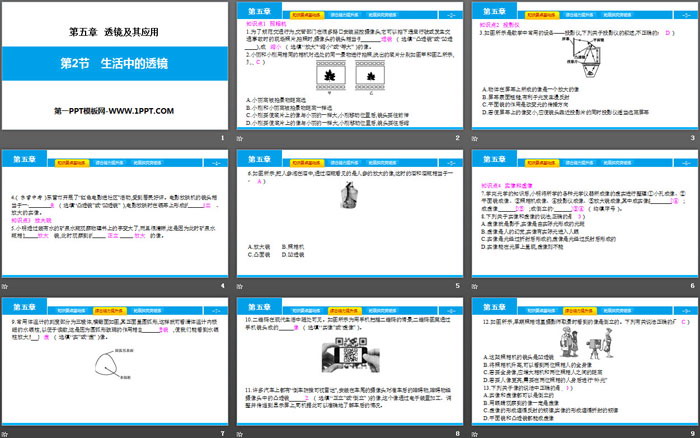Screen dimensions: 700x438
Task: Select slide 4 thumbnail with questions 4 and 5
Action: pos(115,213)
